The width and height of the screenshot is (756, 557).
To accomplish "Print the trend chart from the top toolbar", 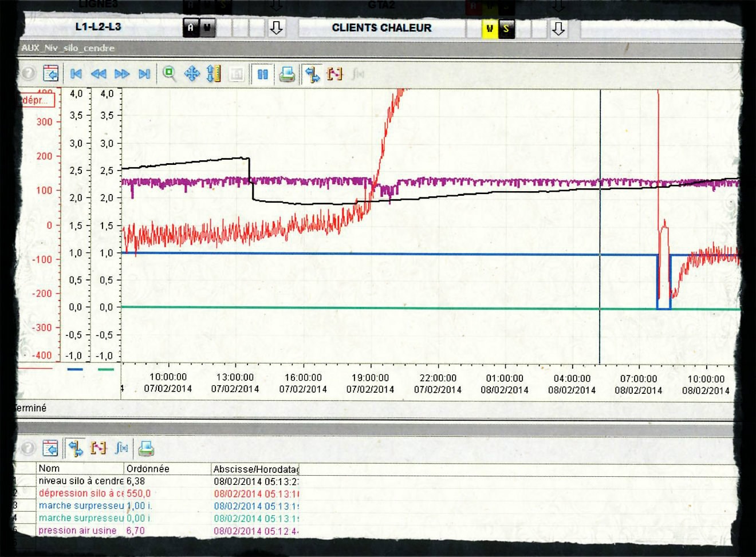I will [287, 74].
